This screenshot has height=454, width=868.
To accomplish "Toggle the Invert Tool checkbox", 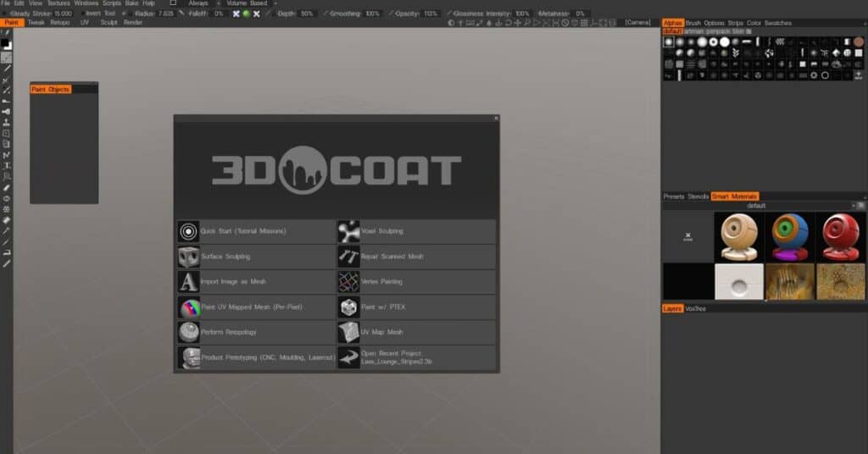I will (x=82, y=14).
